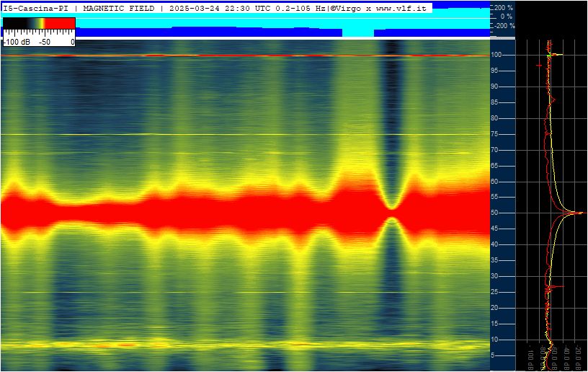The width and height of the screenshot is (588, 372).
Task: Click the red section of the dB color legend
Action: [x=60, y=23]
